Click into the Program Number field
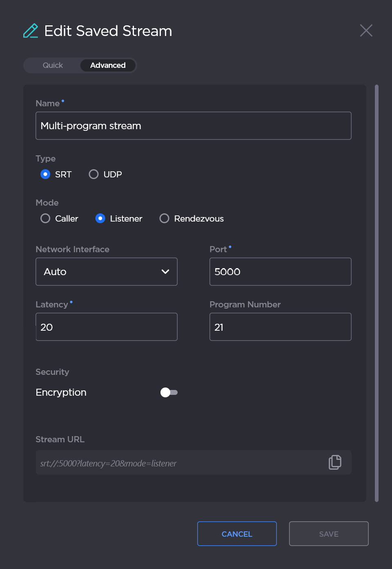 (x=280, y=327)
